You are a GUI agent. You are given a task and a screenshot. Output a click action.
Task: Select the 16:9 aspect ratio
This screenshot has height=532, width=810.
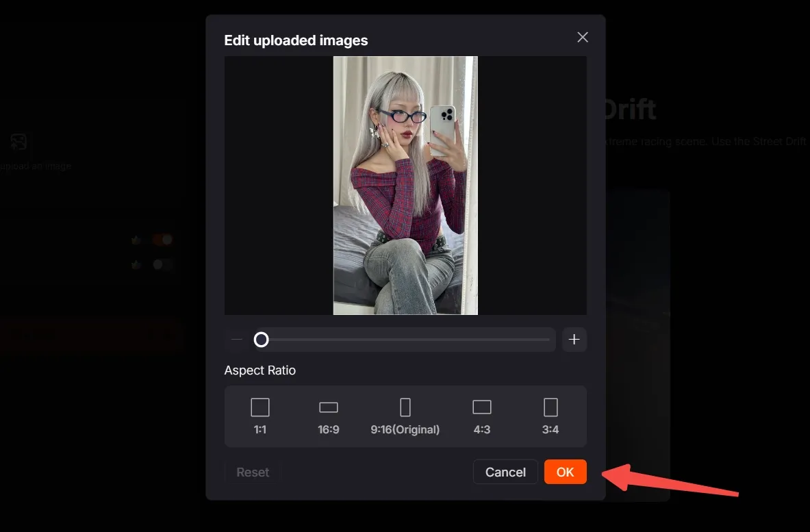click(x=329, y=416)
